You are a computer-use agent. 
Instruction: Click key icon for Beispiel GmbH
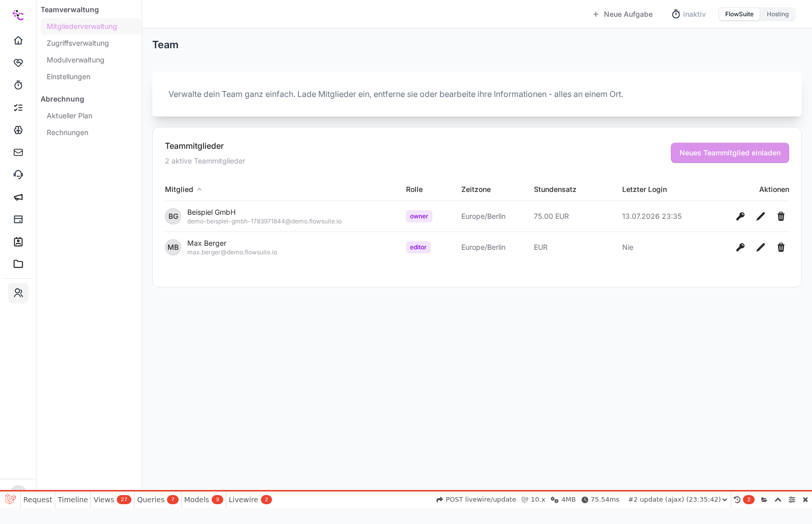(x=740, y=216)
